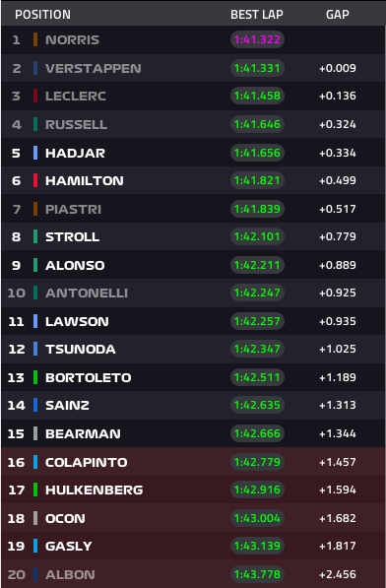Select HADJAR in position 5
This screenshot has height=588, width=386.
[x=75, y=153]
